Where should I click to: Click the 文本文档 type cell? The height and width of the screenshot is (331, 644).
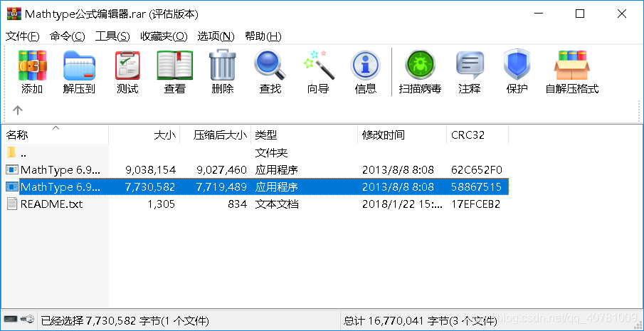(x=276, y=204)
